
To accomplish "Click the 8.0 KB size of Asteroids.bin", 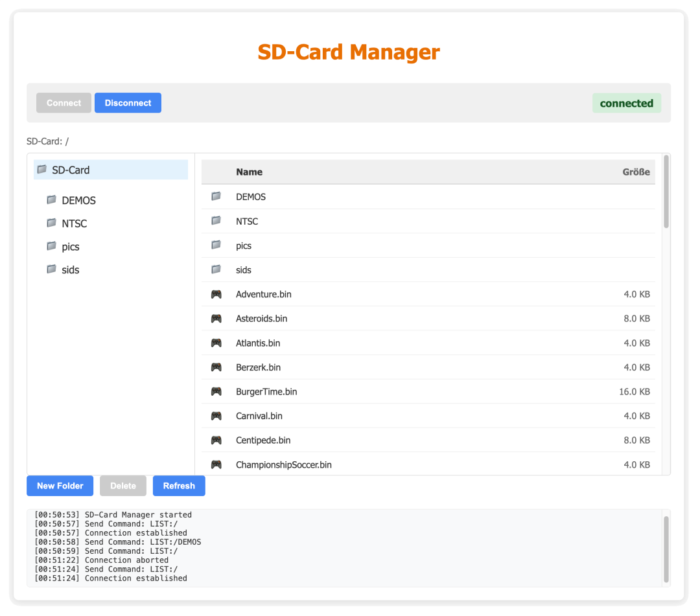I will (636, 319).
